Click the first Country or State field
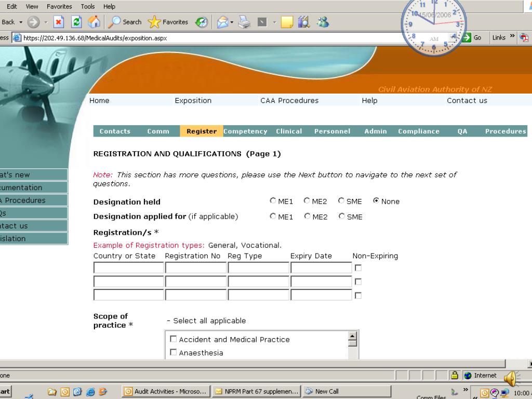The height and width of the screenshot is (399, 532). click(x=129, y=268)
